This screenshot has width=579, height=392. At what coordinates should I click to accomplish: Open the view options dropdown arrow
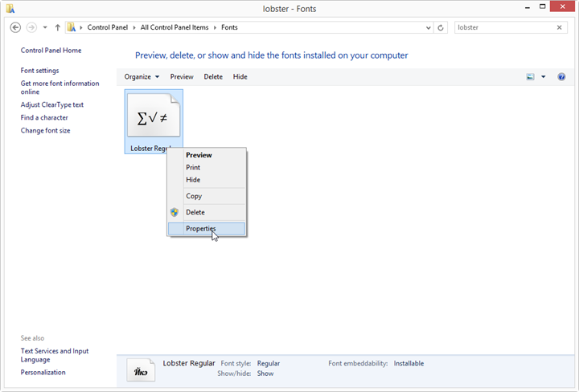pos(544,77)
